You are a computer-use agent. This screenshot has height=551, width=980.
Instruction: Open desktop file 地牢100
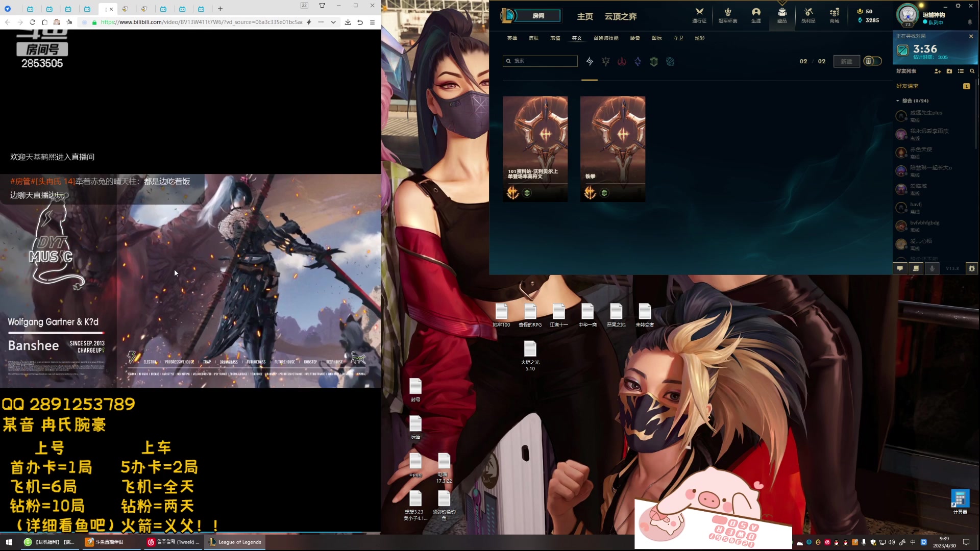click(x=501, y=315)
